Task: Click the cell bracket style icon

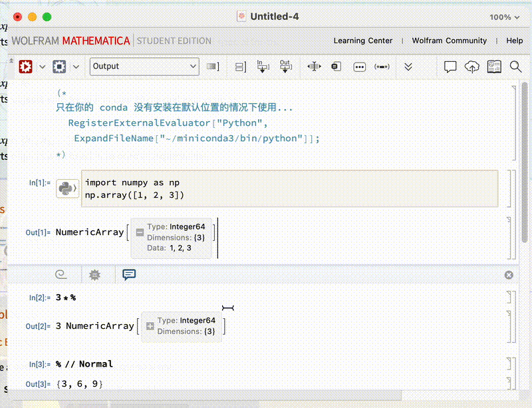Action: click(x=213, y=67)
